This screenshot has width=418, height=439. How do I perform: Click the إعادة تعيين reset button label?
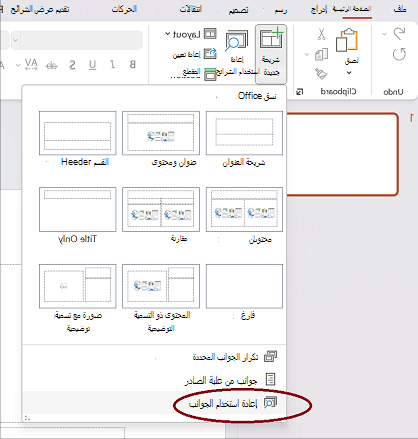click(187, 54)
